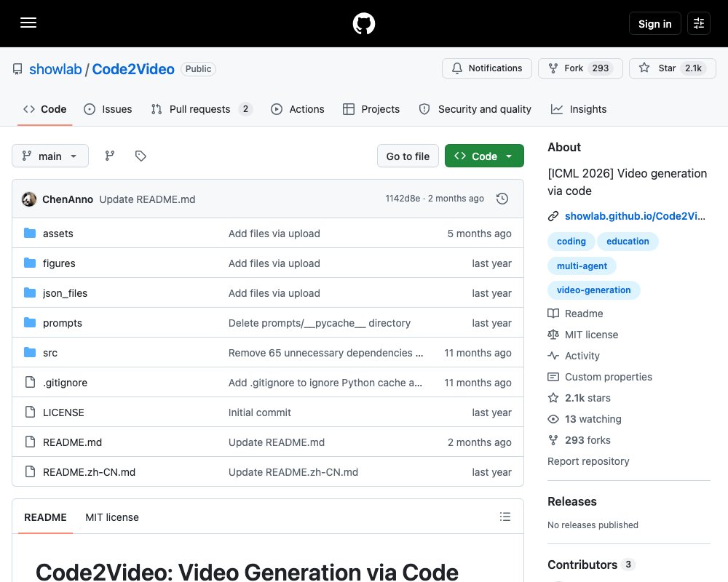Open ChenAnno's avatar

click(29, 199)
